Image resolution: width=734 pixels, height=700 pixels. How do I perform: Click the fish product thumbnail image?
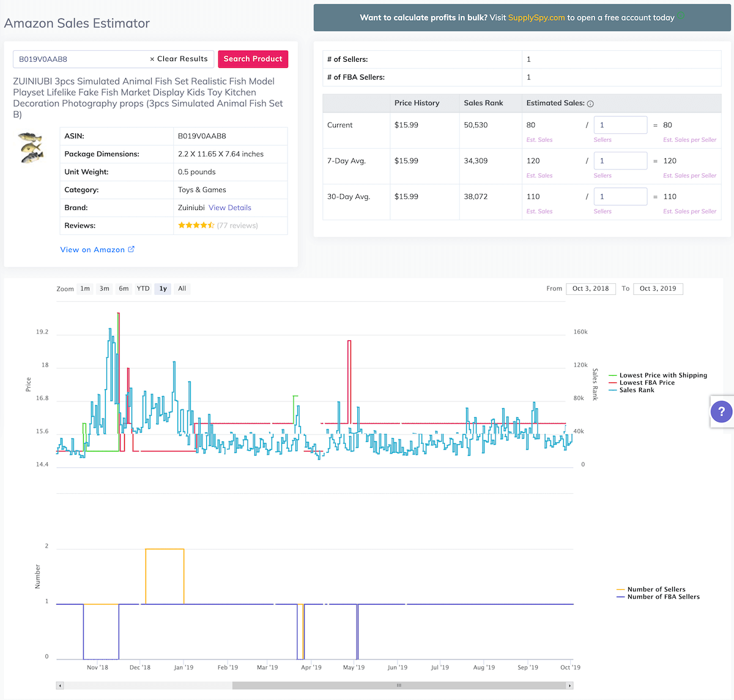(x=30, y=148)
